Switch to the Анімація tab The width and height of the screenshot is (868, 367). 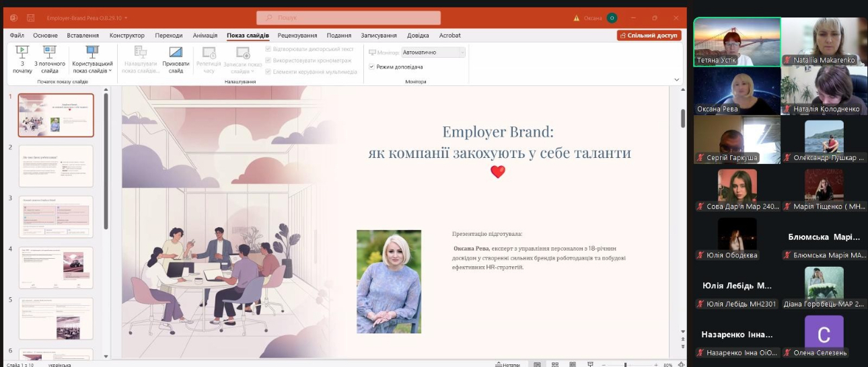[205, 36]
